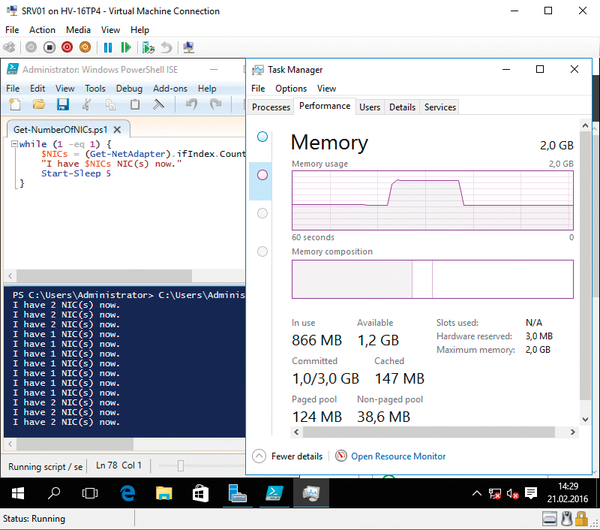Open PowerShell ISE Tools menu
Image resolution: width=600 pixels, height=530 pixels.
[95, 89]
